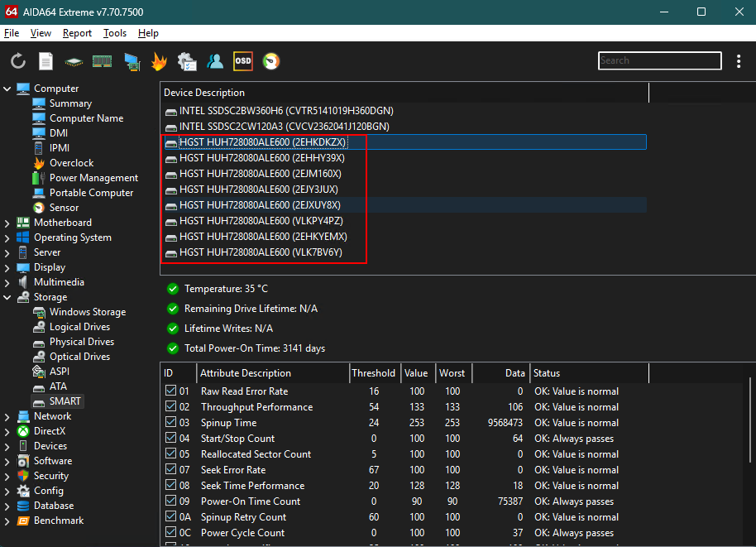This screenshot has width=756, height=547.
Task: Select the INTEL SSDSC2BW360H6 drive
Action: [285, 111]
